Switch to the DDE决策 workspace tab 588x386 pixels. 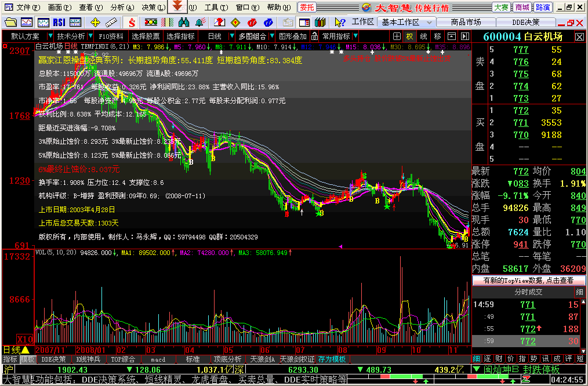[x=526, y=22]
